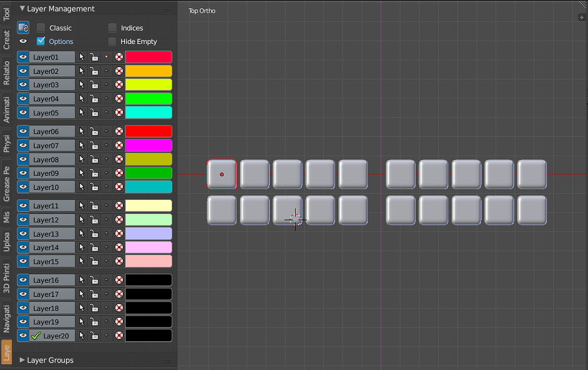Open the black color swatch of Layer20

[149, 336]
